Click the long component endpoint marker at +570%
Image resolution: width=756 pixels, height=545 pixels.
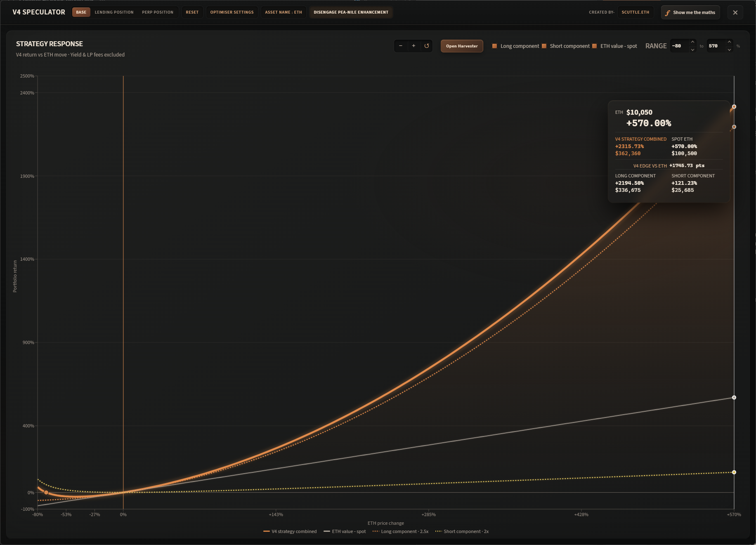[x=734, y=127]
